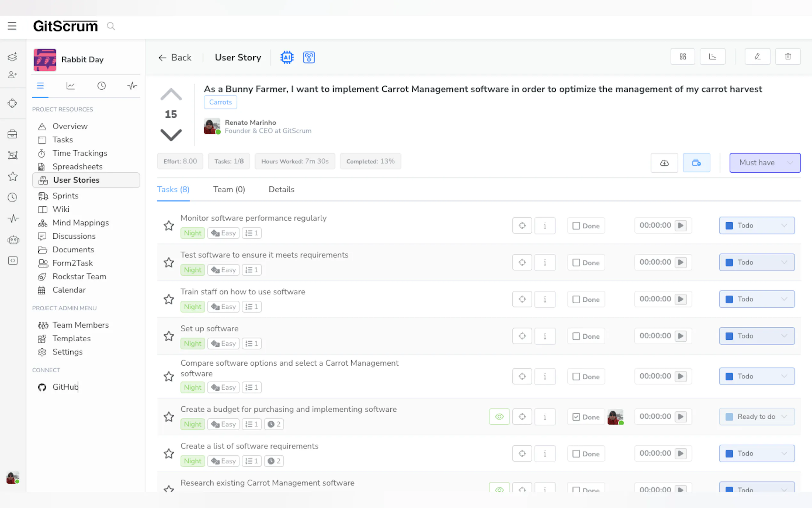
Task: Open Sprints in project resources sidebar
Action: (66, 196)
